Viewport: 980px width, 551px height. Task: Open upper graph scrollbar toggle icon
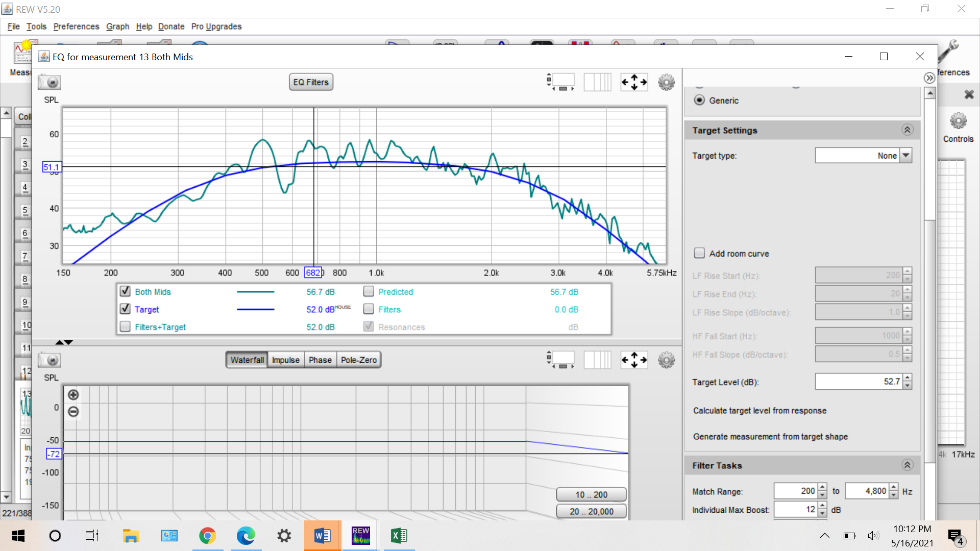(560, 82)
